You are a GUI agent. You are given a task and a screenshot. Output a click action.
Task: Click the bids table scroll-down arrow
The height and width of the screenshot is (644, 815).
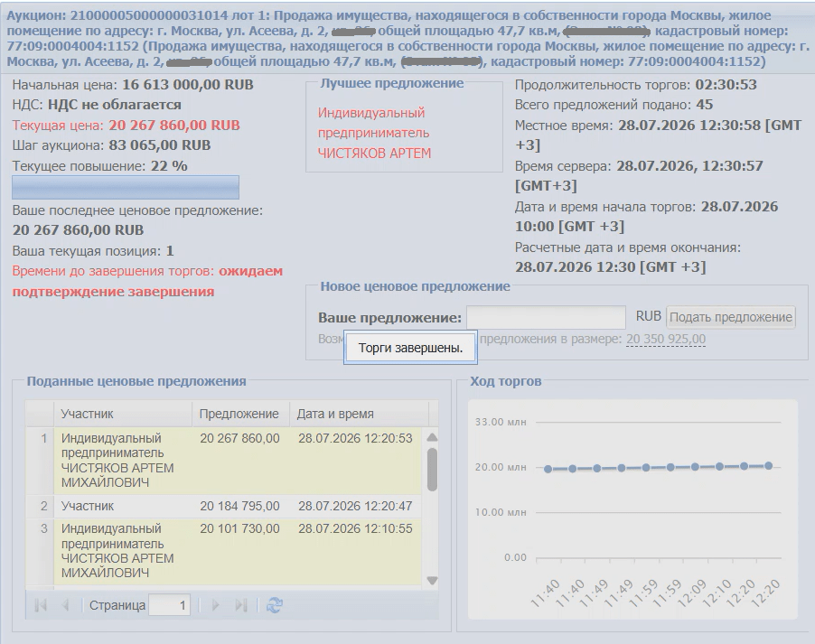click(x=432, y=581)
